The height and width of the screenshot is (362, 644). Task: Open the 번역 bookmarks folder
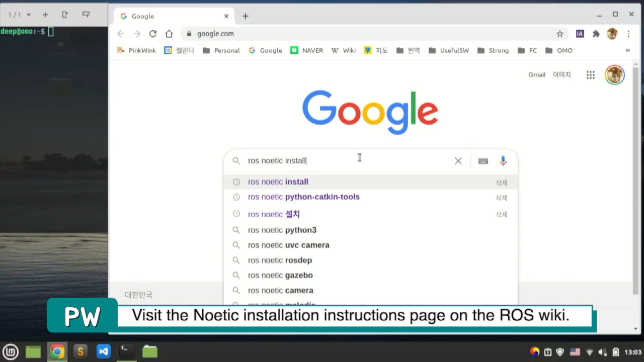point(408,50)
